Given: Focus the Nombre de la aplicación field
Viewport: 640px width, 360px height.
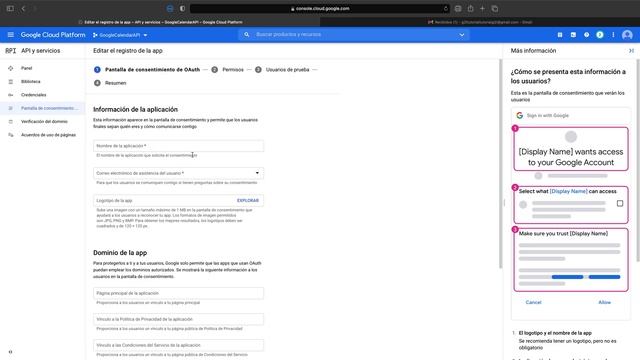Looking at the screenshot, I should [x=178, y=146].
